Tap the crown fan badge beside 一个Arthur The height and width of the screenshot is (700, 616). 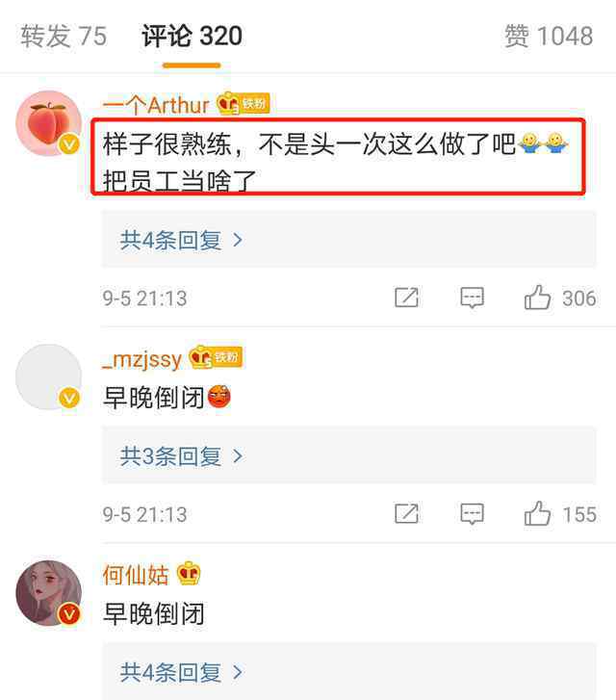coord(244,104)
